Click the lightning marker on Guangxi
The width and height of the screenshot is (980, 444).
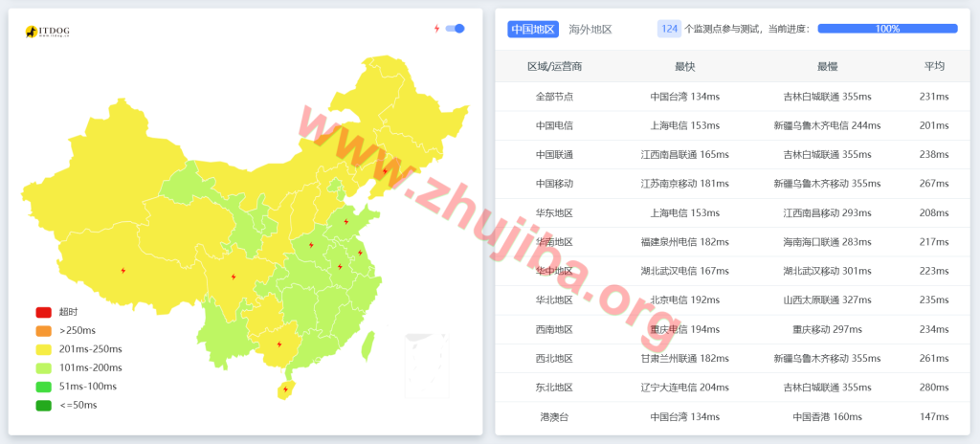279,344
